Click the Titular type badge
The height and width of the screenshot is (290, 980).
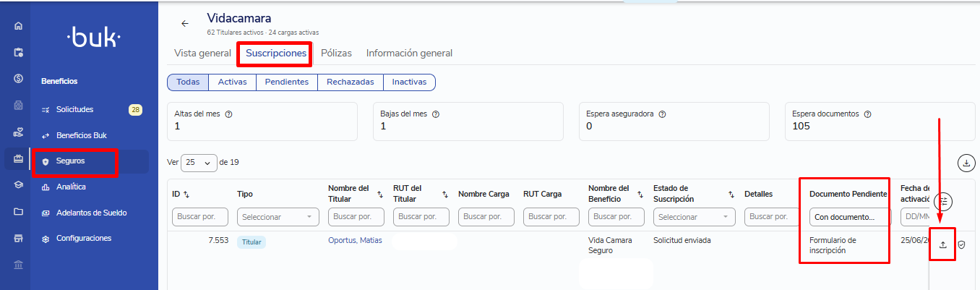click(252, 242)
